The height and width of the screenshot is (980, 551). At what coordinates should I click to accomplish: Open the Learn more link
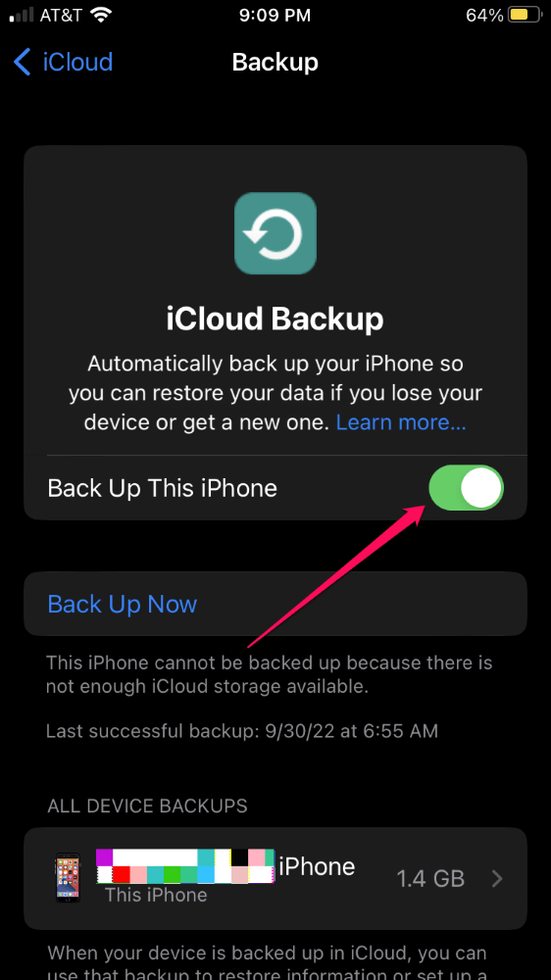401,422
